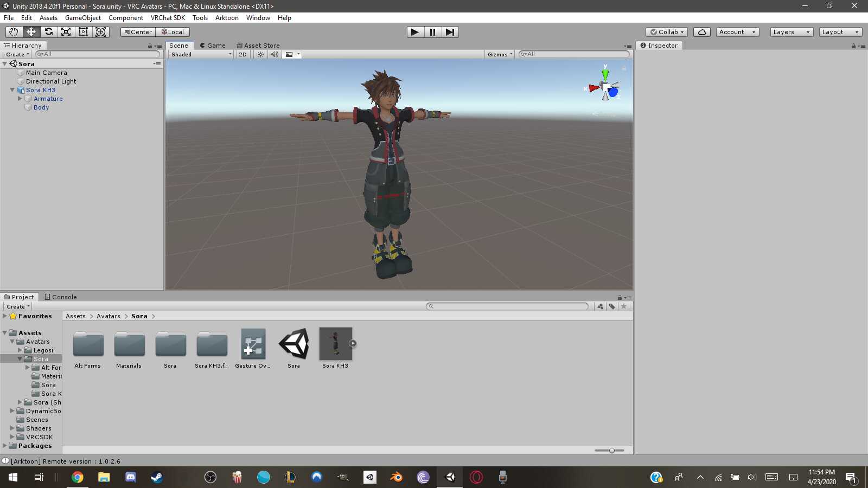The width and height of the screenshot is (868, 488).
Task: Click the Collab button
Action: point(667,32)
